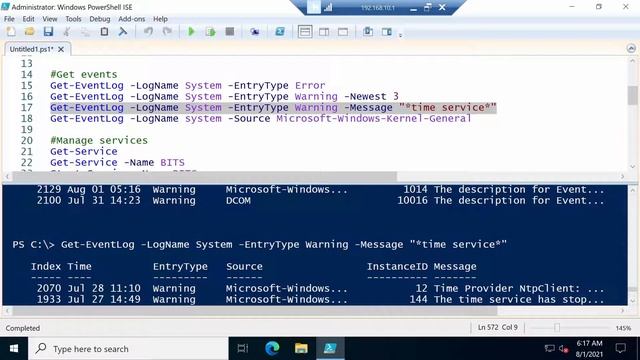Open a script with the folder icon
This screenshot has width=640, height=360.
(29, 32)
